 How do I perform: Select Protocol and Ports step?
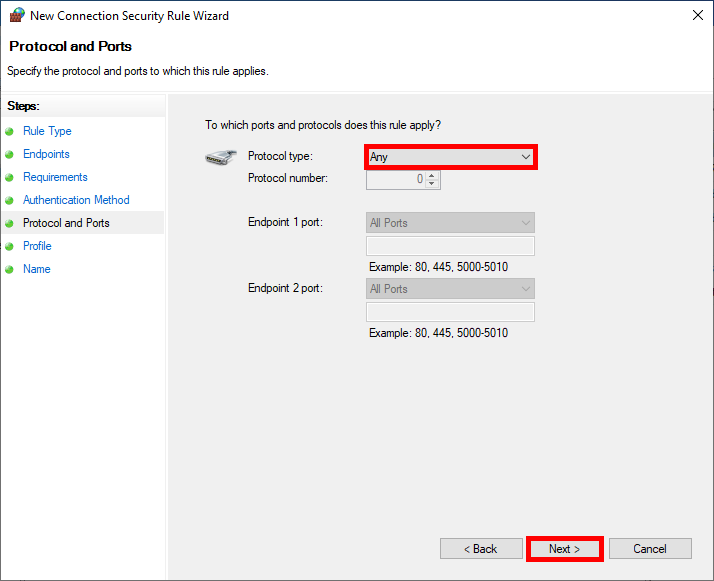(x=66, y=223)
